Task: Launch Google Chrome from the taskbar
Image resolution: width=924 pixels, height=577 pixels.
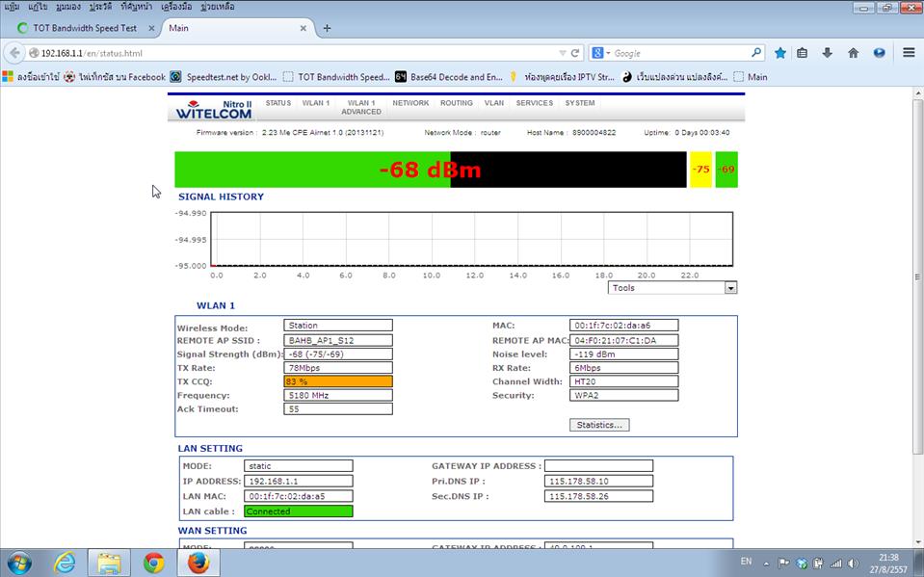Action: coord(153,562)
